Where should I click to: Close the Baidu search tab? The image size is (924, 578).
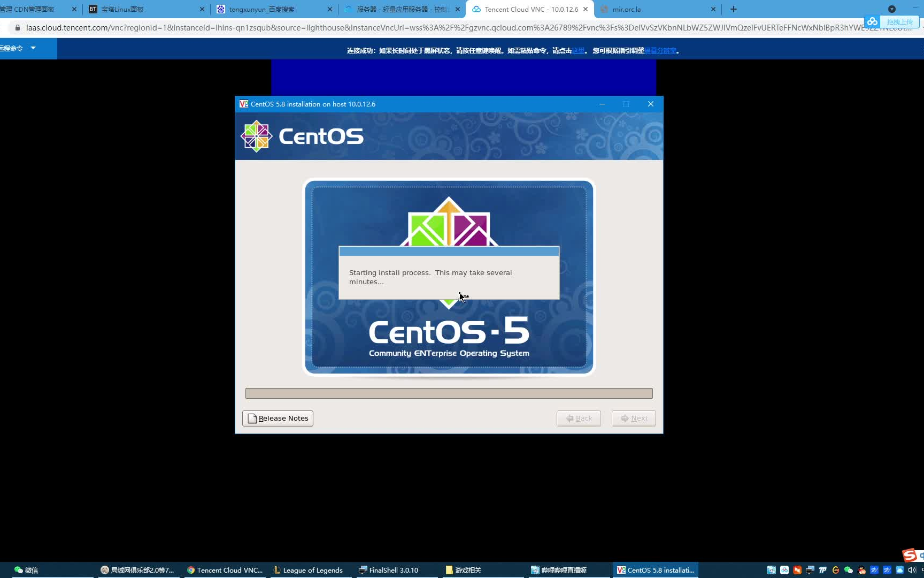click(329, 9)
